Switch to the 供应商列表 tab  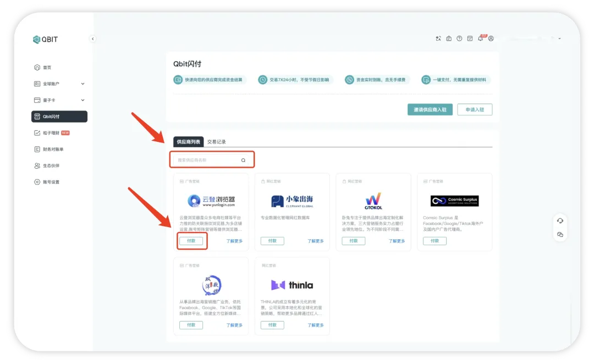point(188,142)
